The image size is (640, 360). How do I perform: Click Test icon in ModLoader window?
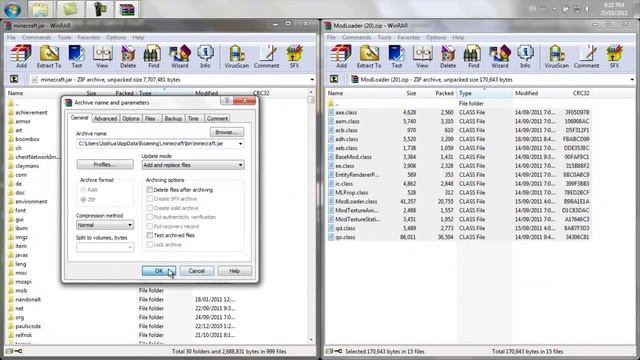(x=396, y=56)
